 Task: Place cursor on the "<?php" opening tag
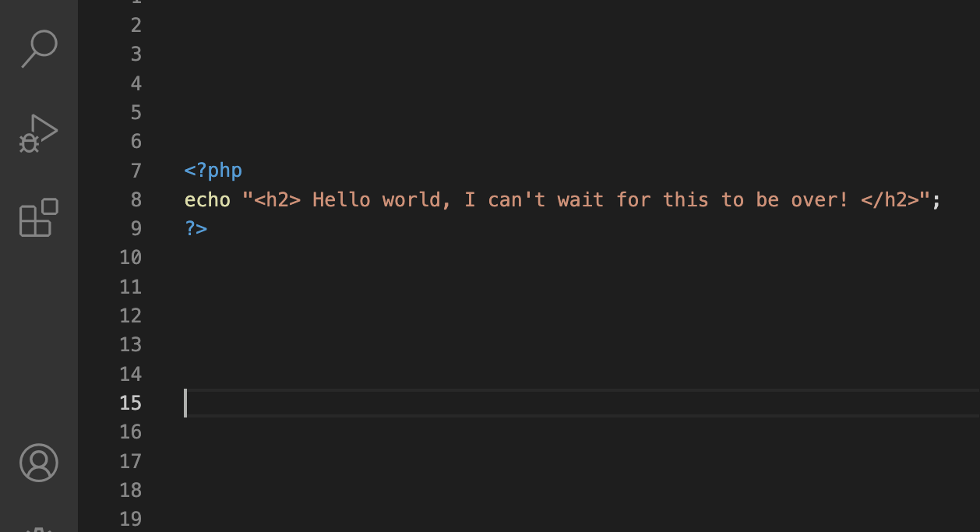click(213, 171)
